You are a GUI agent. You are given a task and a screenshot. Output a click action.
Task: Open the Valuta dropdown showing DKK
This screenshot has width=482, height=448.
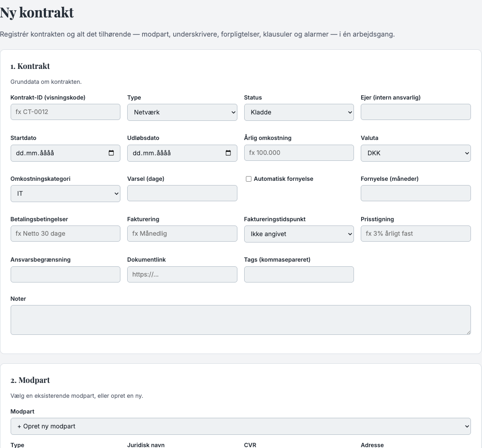click(x=416, y=153)
